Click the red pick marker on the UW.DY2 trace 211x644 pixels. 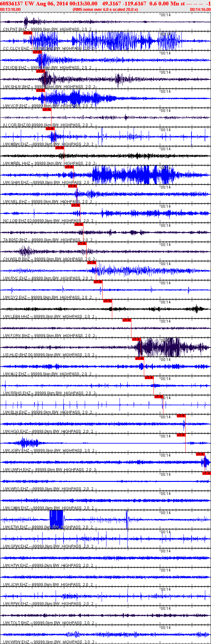tap(98, 281)
